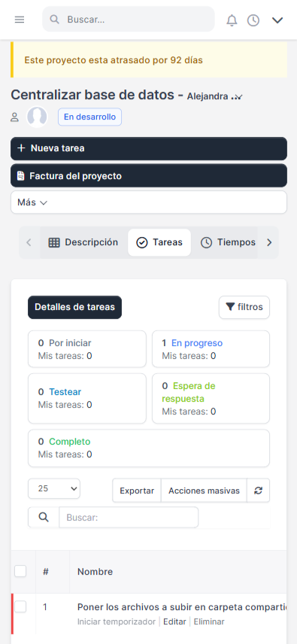The image size is (297, 644).
Task: Open the timer clock icon in header
Action: click(x=253, y=20)
